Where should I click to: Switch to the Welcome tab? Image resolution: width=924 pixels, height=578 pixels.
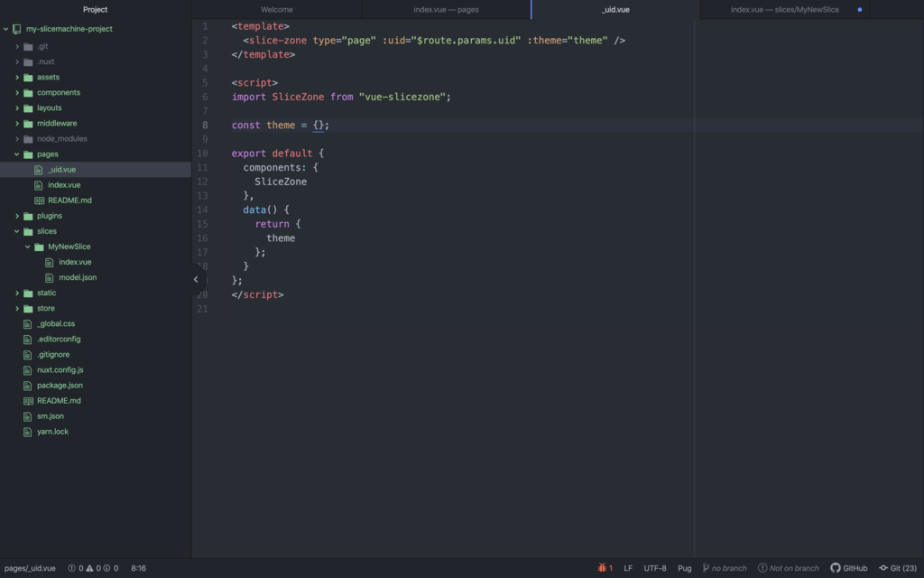tap(276, 9)
